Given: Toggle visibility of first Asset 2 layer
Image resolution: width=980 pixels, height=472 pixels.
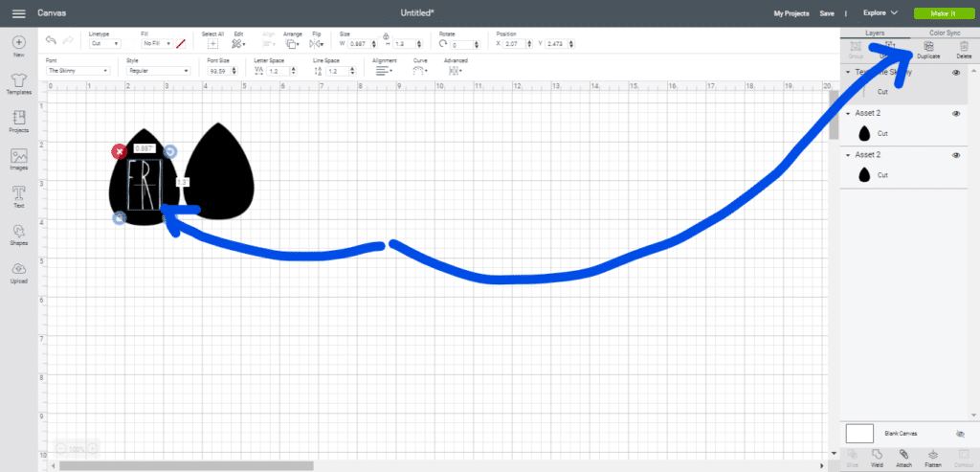Looking at the screenshot, I should (x=956, y=113).
